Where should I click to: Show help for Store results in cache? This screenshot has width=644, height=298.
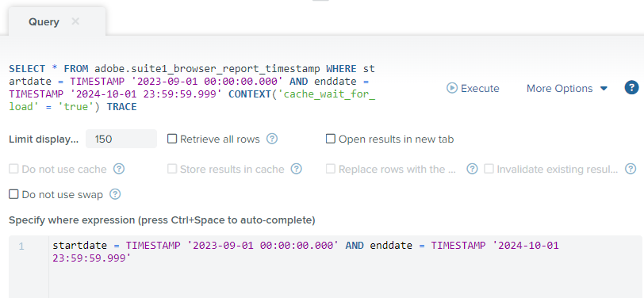[297, 169]
